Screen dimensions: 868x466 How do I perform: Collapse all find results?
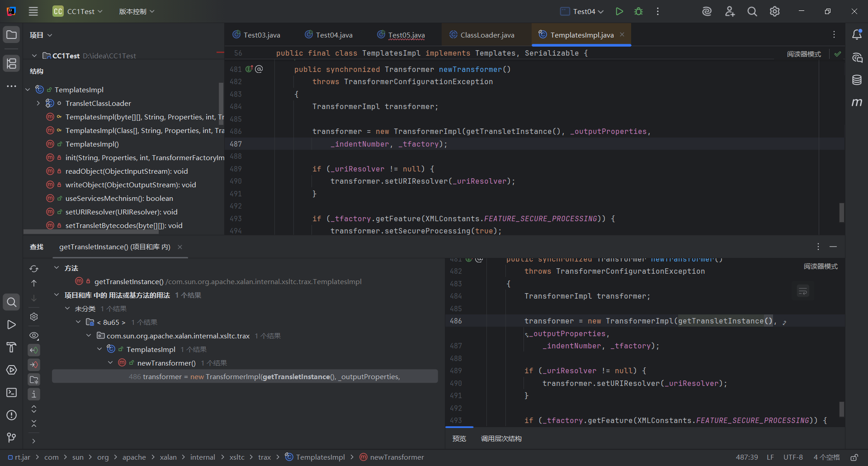34,424
